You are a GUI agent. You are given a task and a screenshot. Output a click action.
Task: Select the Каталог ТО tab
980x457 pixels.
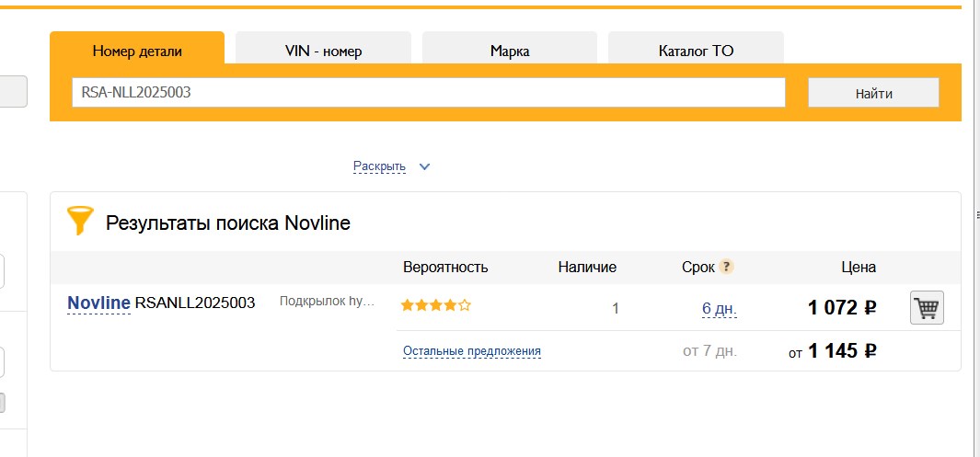click(696, 51)
